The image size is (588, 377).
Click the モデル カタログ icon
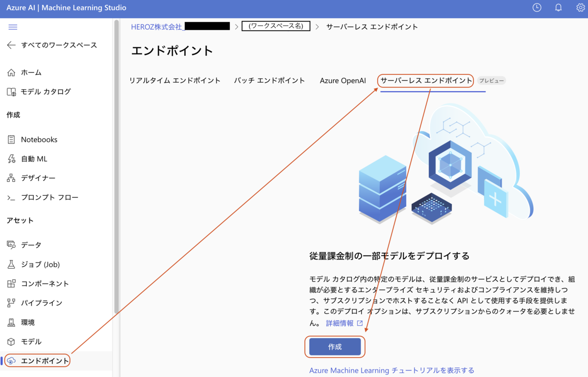click(11, 92)
